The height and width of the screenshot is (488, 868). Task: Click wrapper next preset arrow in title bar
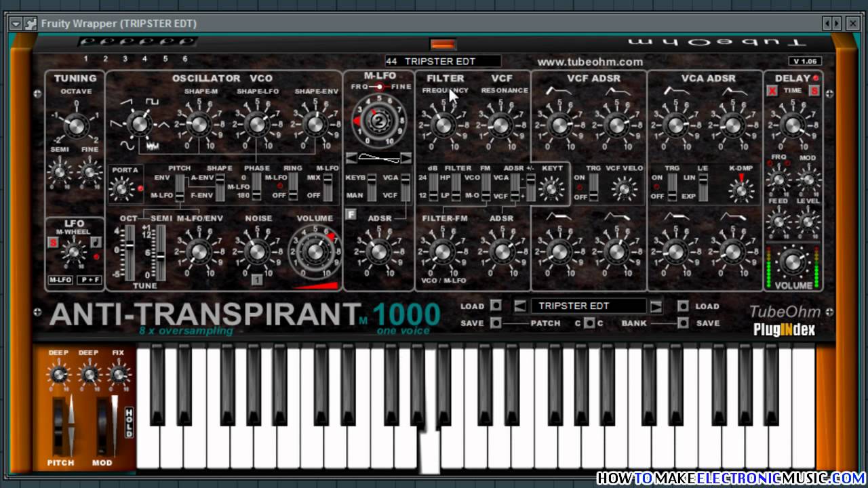pyautogui.click(x=837, y=23)
